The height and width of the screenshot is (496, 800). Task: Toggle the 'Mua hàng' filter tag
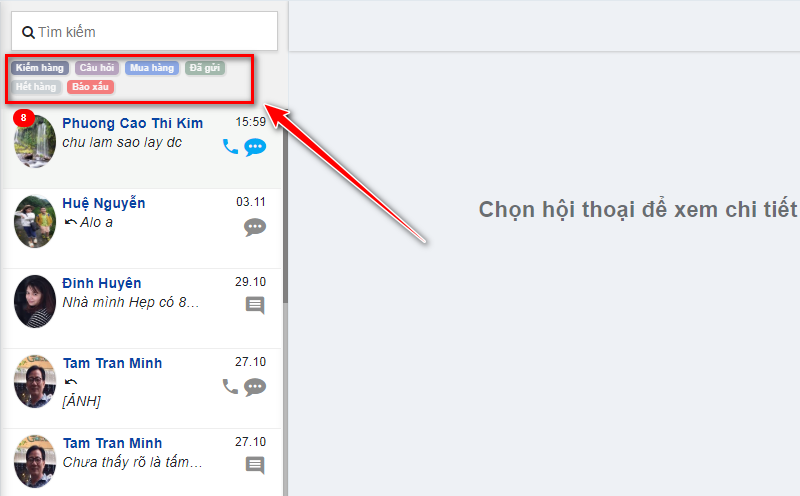(x=152, y=68)
